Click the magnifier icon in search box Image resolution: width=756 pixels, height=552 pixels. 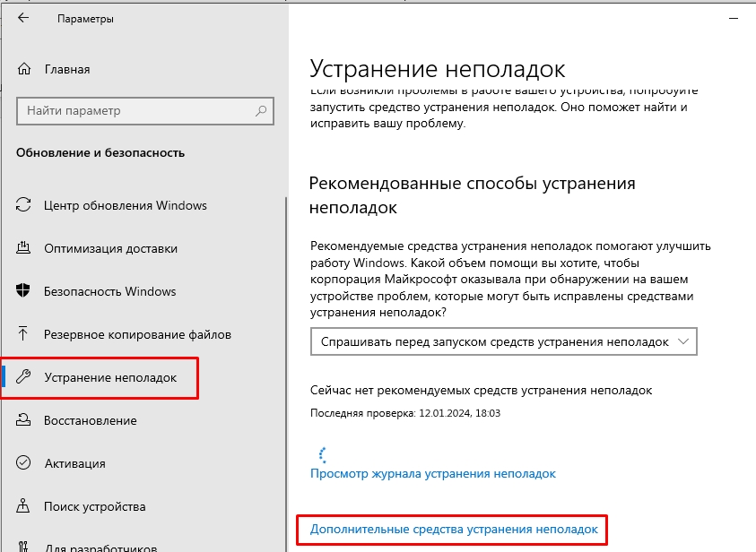tap(262, 111)
